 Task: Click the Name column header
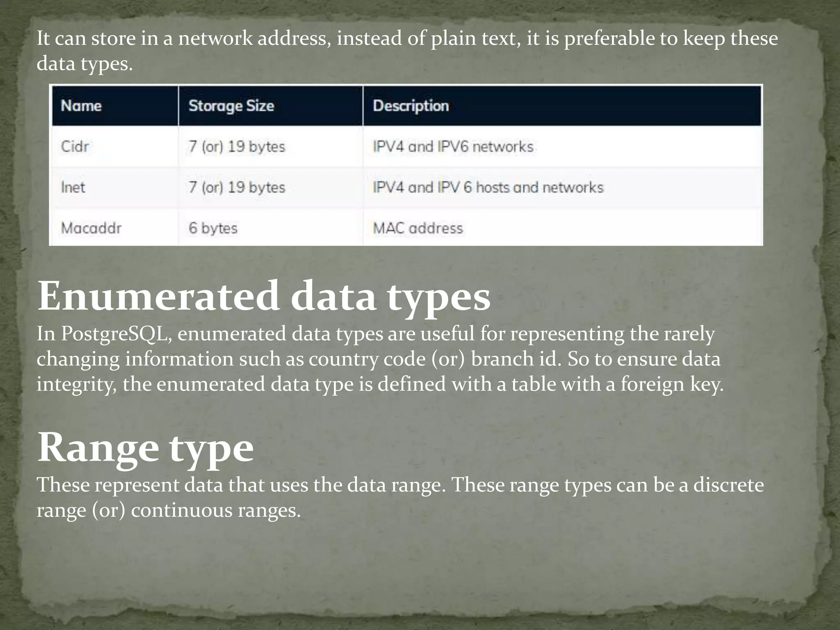click(115, 106)
